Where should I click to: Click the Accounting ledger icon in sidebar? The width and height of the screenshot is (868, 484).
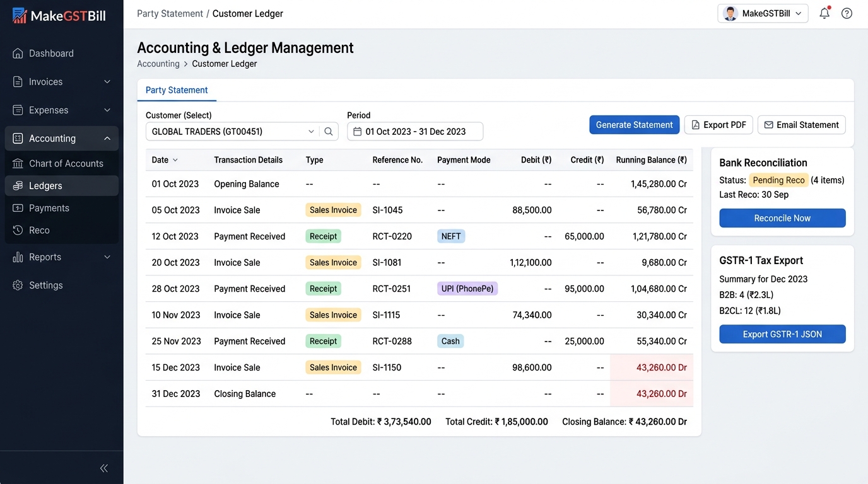[18, 139]
